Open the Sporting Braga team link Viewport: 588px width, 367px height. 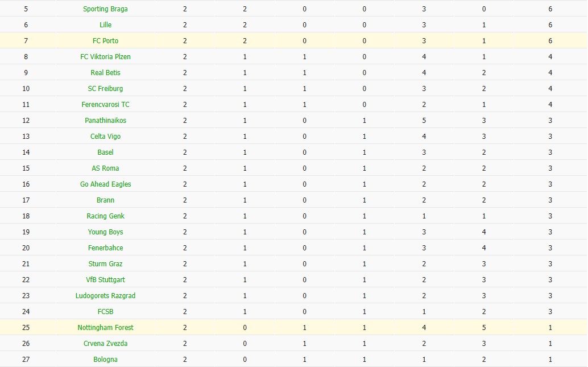[x=105, y=9]
